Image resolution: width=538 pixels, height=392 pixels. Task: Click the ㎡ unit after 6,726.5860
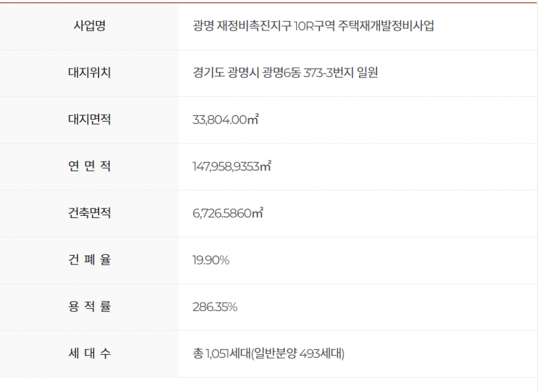(258, 213)
